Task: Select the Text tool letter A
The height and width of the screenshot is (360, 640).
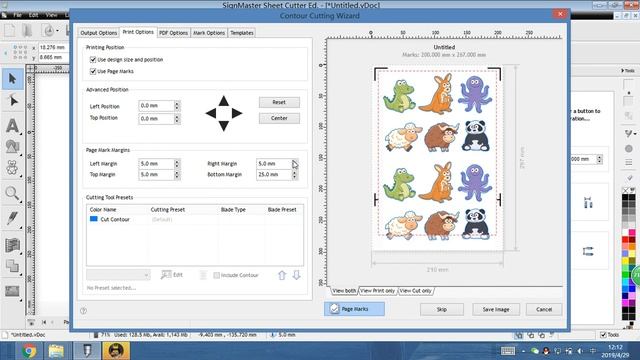Action: pyautogui.click(x=12, y=125)
